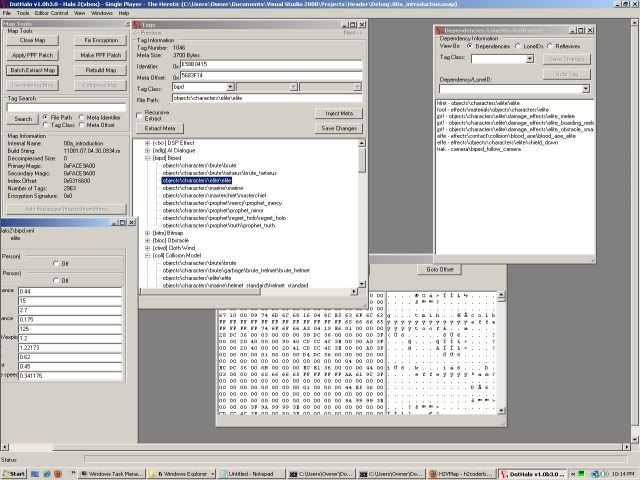Switch to Untitled - Notepad taskbar item

coord(251,473)
